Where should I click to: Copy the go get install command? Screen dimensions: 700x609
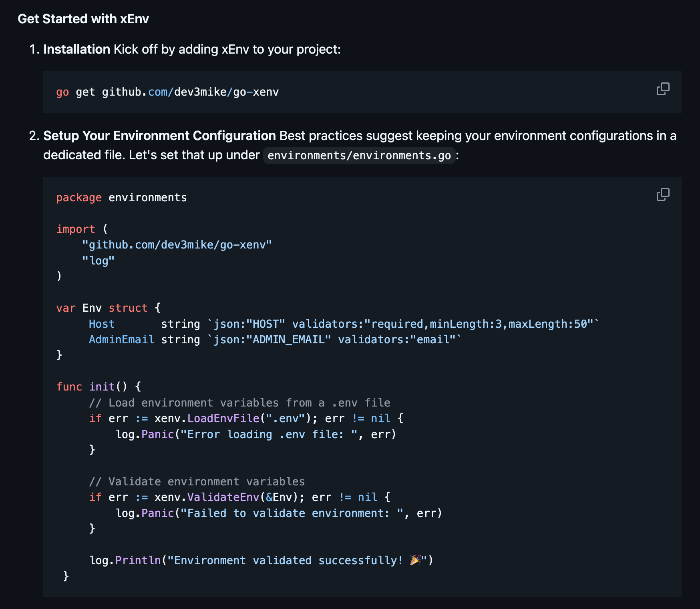tap(663, 89)
